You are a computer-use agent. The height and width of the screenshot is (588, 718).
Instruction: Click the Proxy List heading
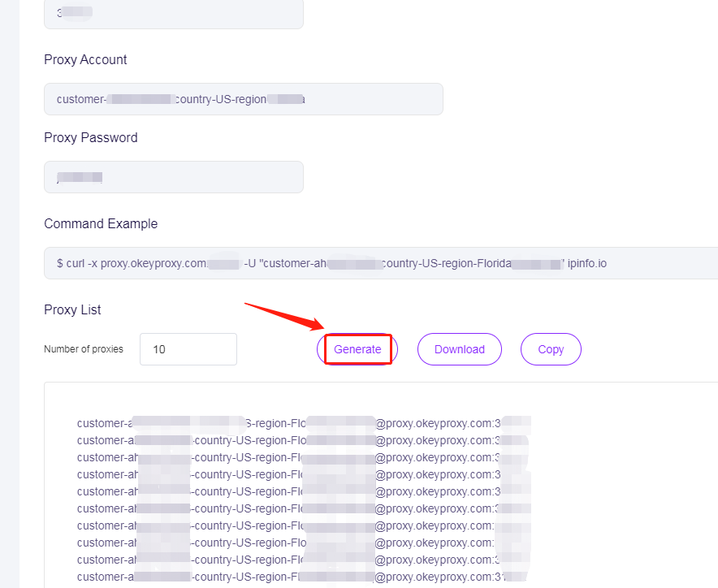[72, 309]
